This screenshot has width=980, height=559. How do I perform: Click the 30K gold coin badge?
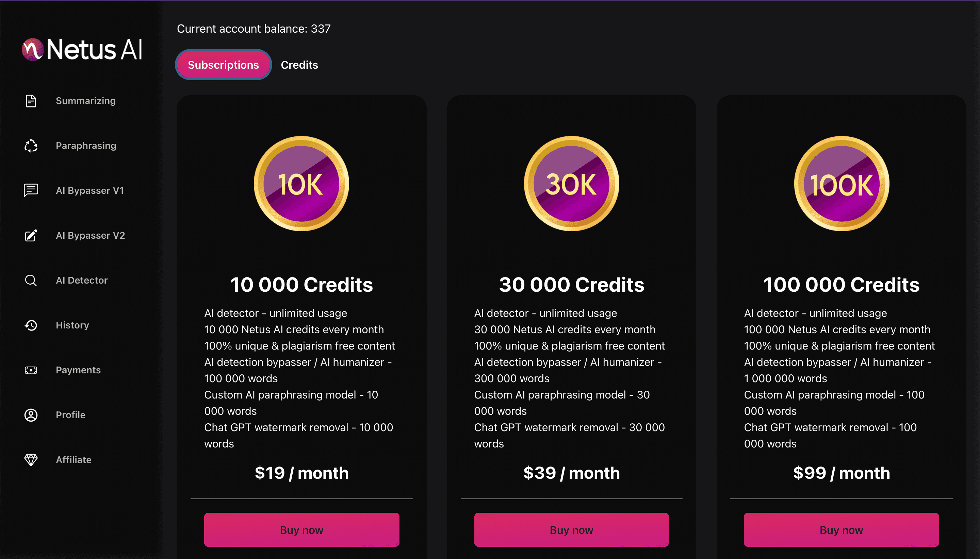pyautogui.click(x=571, y=184)
